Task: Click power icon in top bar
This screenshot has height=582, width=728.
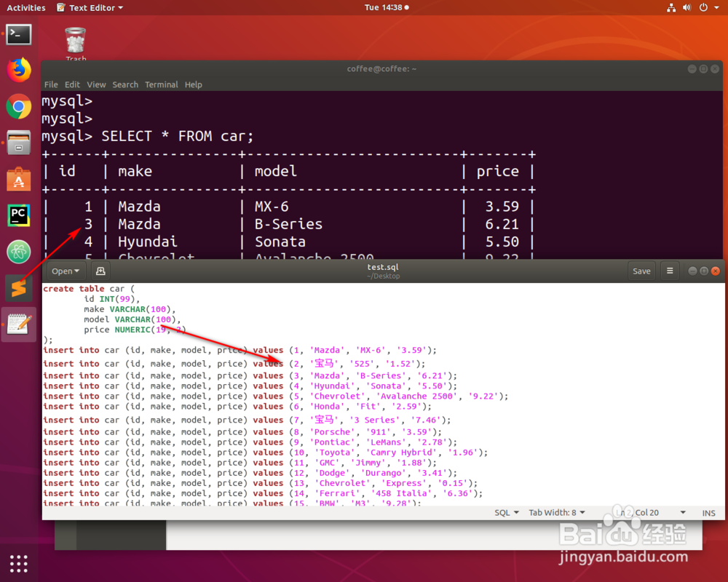Action: coord(703,7)
